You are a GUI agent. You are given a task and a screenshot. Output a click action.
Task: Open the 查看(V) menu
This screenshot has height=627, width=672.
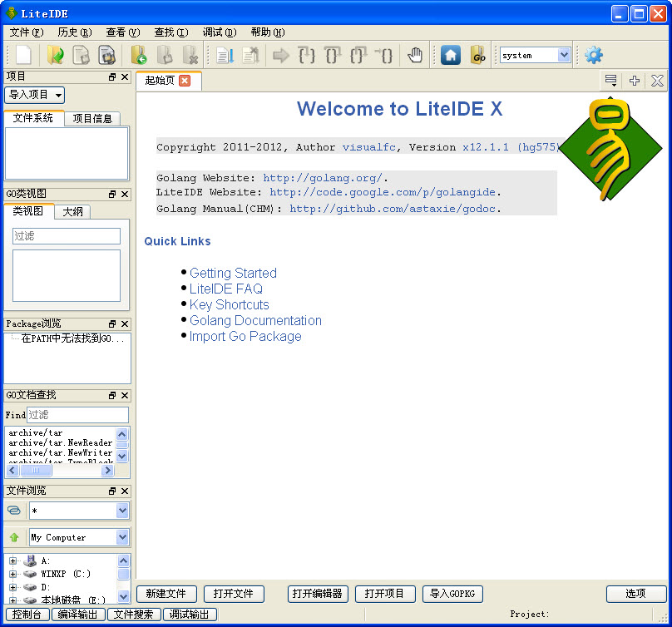pos(123,32)
